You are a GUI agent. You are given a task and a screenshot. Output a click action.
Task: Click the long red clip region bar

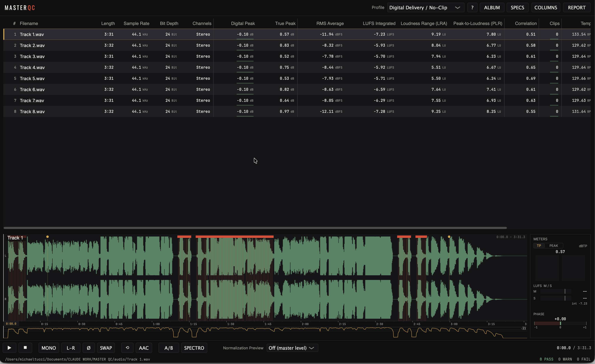[234, 237]
